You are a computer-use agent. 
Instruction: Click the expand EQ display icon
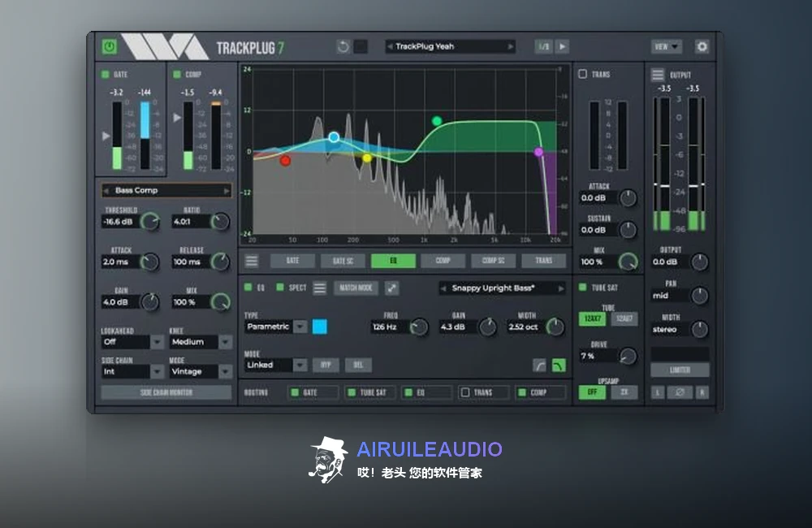point(392,288)
